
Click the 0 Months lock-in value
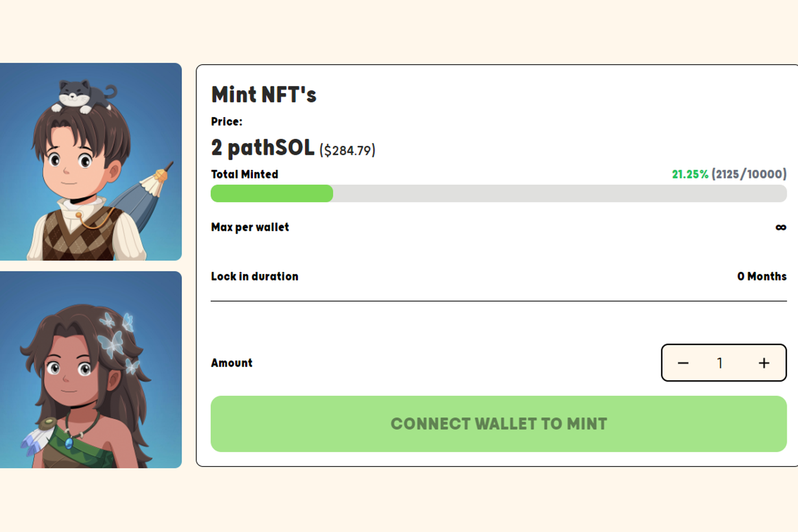point(762,277)
